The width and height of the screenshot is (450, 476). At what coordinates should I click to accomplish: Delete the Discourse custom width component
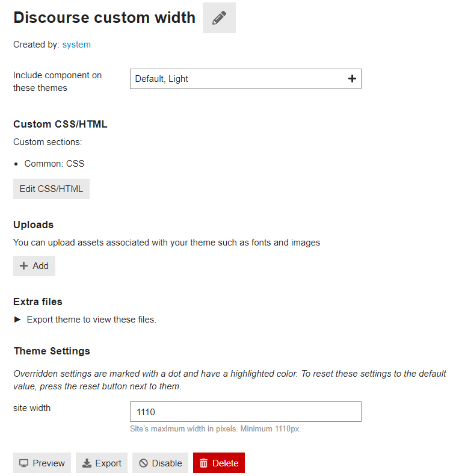219,463
